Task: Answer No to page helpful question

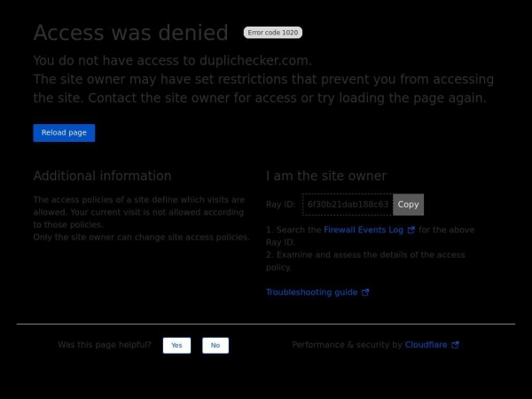Action: pos(215,345)
